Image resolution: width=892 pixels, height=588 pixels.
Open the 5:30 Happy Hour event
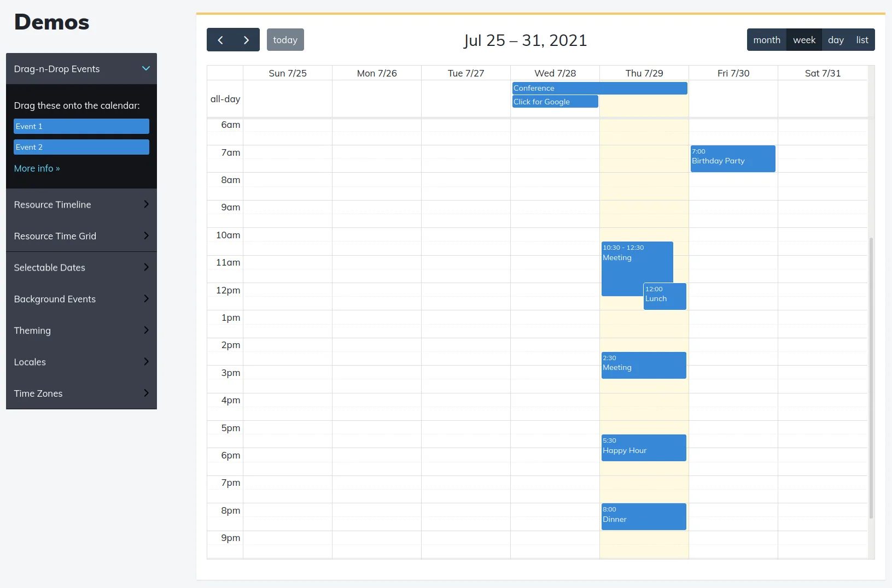pyautogui.click(x=644, y=448)
